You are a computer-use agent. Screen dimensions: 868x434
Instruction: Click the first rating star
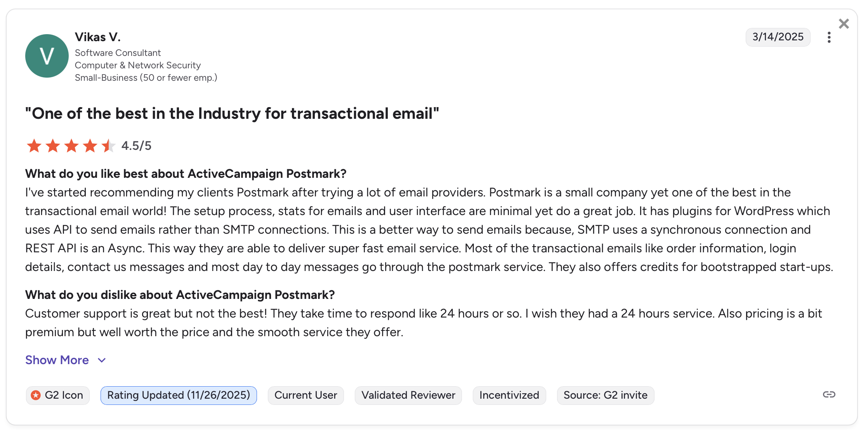[x=34, y=146]
